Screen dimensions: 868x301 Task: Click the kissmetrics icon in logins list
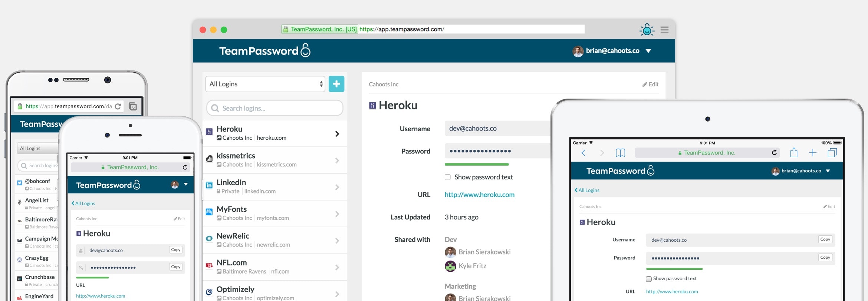209,158
